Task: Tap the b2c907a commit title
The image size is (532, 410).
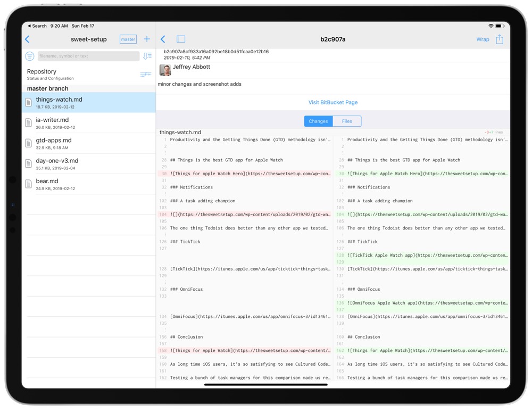Action: click(333, 39)
